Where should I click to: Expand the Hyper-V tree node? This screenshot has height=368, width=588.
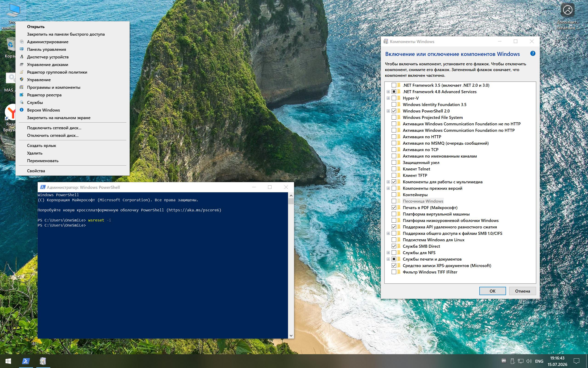coord(388,98)
